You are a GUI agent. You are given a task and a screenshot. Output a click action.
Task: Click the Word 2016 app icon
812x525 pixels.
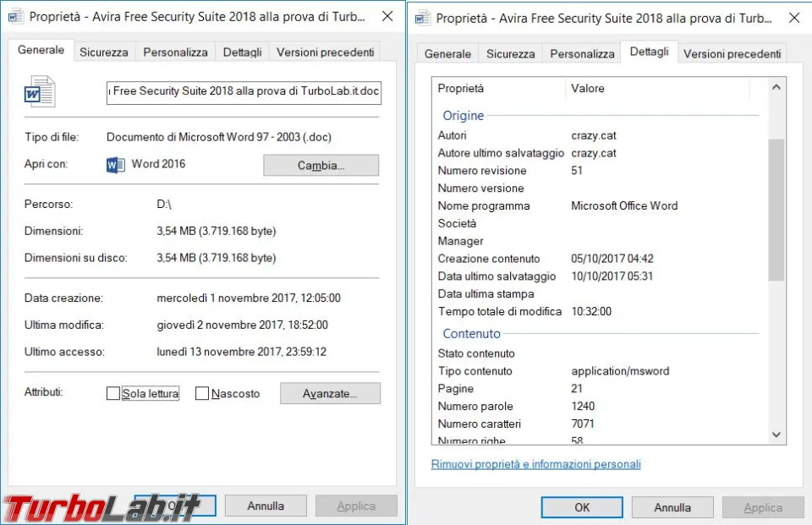point(116,165)
